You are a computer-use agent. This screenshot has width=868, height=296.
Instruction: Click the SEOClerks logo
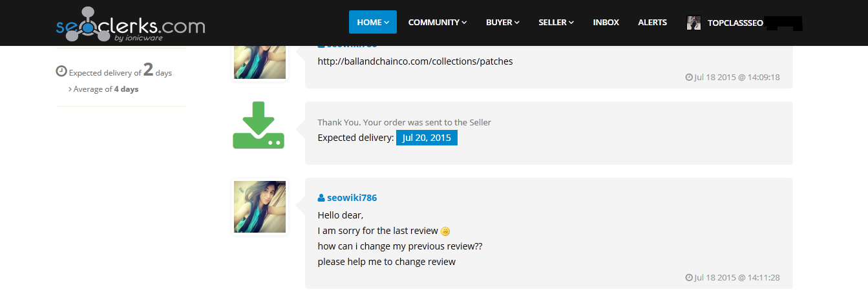130,26
